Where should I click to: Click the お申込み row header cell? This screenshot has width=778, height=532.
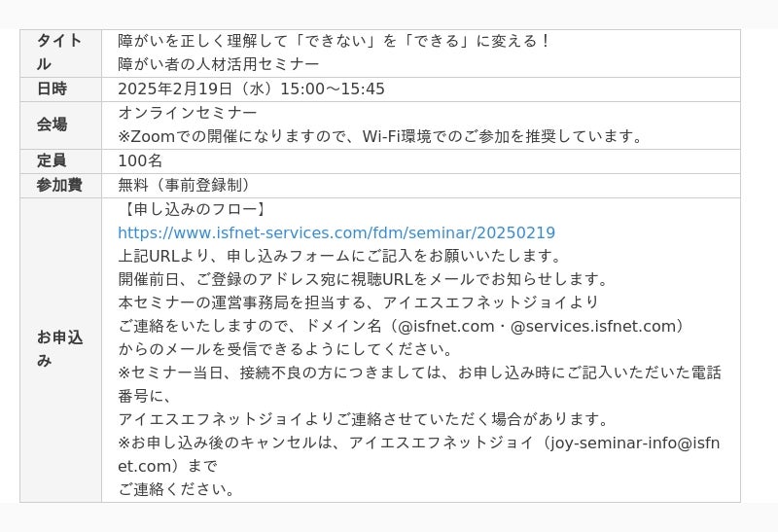pos(60,349)
